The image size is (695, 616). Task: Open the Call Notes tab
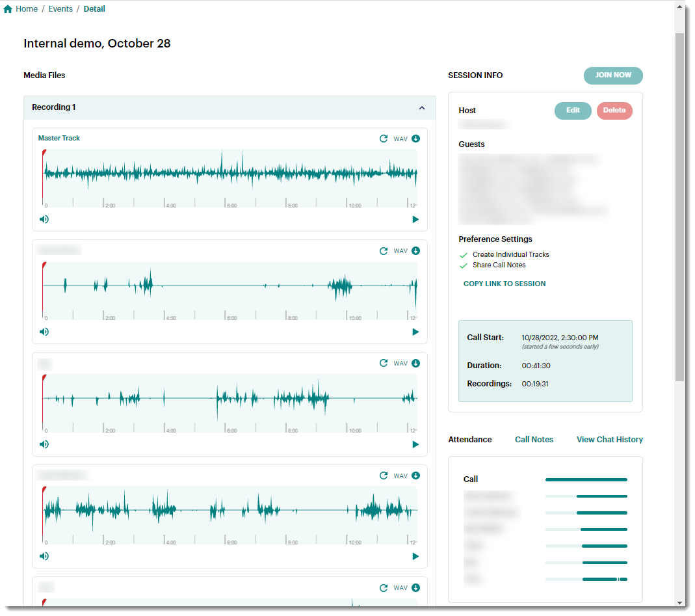tap(534, 440)
